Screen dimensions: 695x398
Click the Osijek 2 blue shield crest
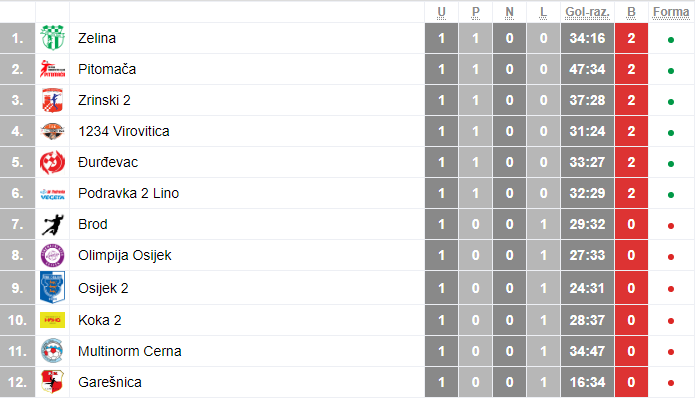click(52, 287)
